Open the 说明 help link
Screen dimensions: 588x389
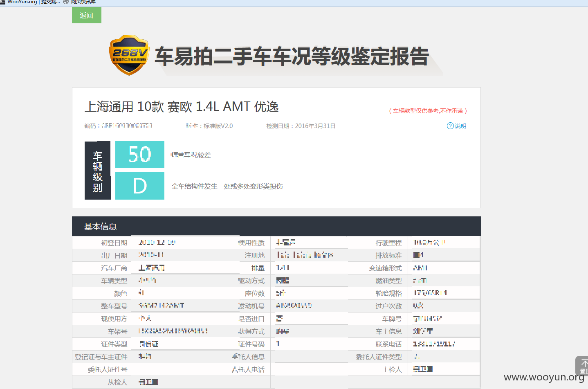point(457,126)
